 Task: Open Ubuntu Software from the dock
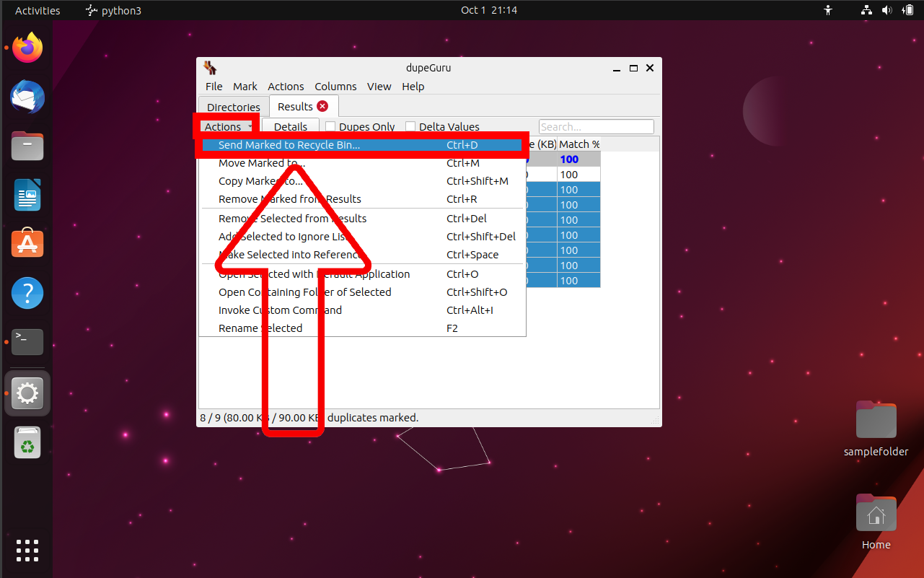pos(27,243)
